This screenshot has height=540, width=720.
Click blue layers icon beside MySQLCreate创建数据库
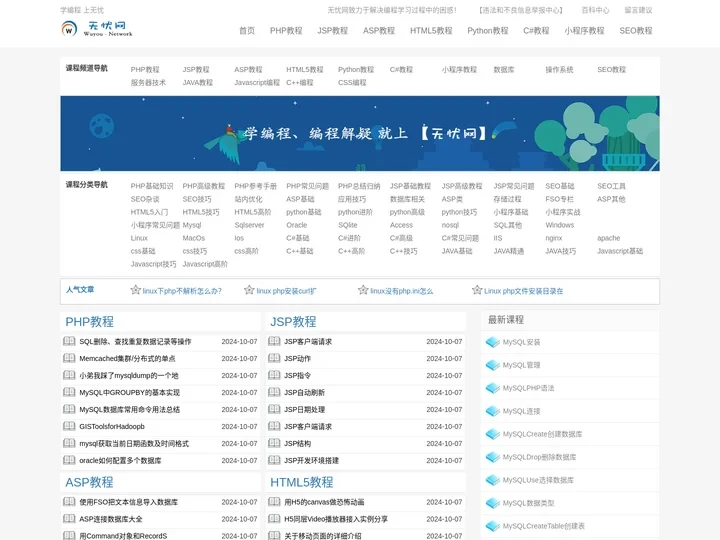tap(493, 434)
